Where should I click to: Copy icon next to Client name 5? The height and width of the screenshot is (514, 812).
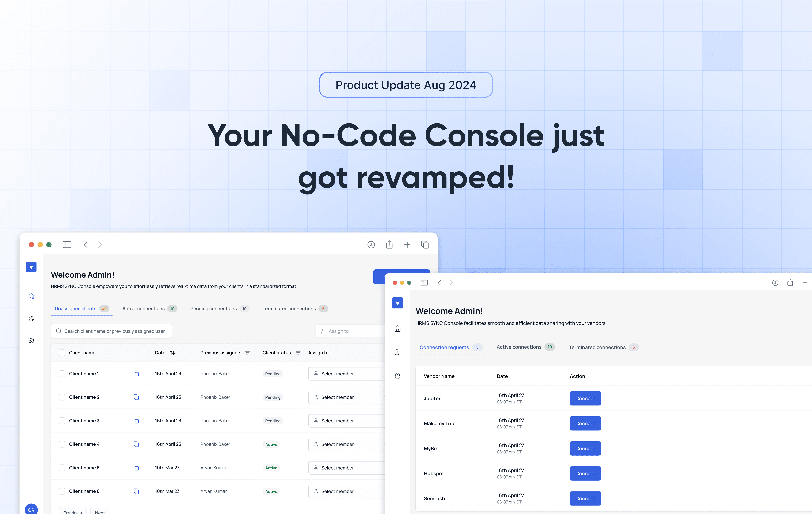[x=136, y=468]
